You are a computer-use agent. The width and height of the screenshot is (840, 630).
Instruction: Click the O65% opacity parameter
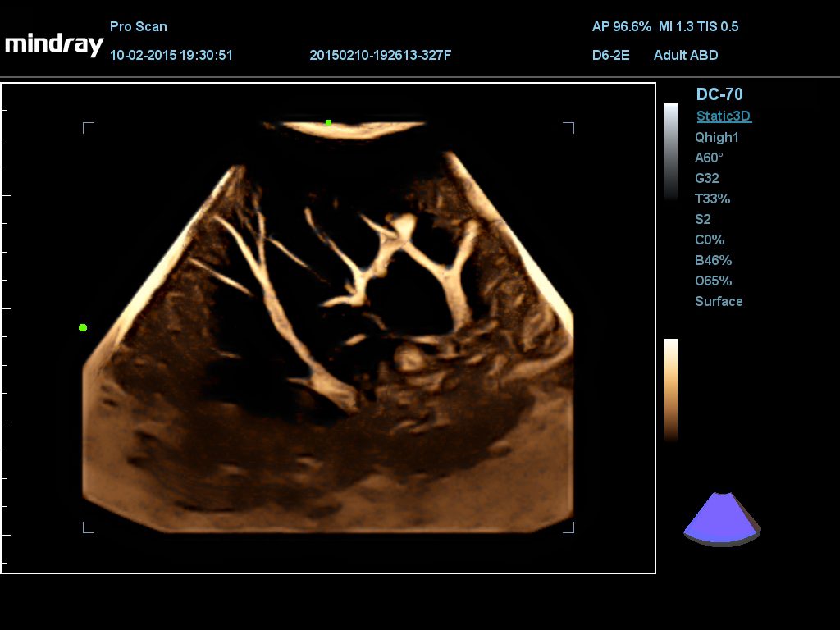[713, 281]
